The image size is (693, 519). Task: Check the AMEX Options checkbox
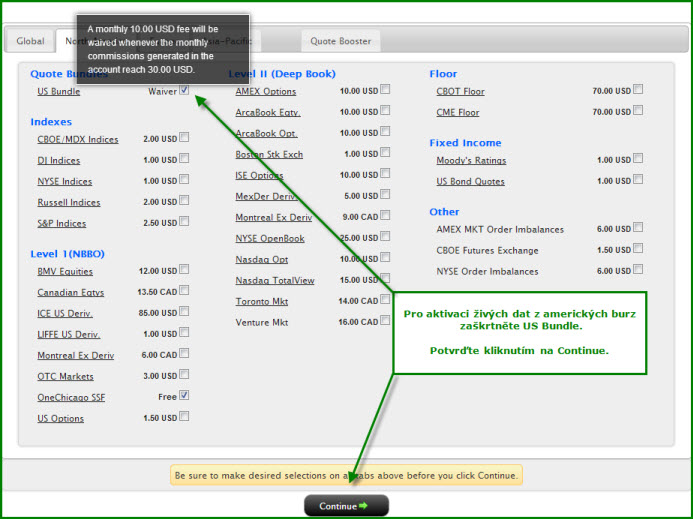[385, 89]
